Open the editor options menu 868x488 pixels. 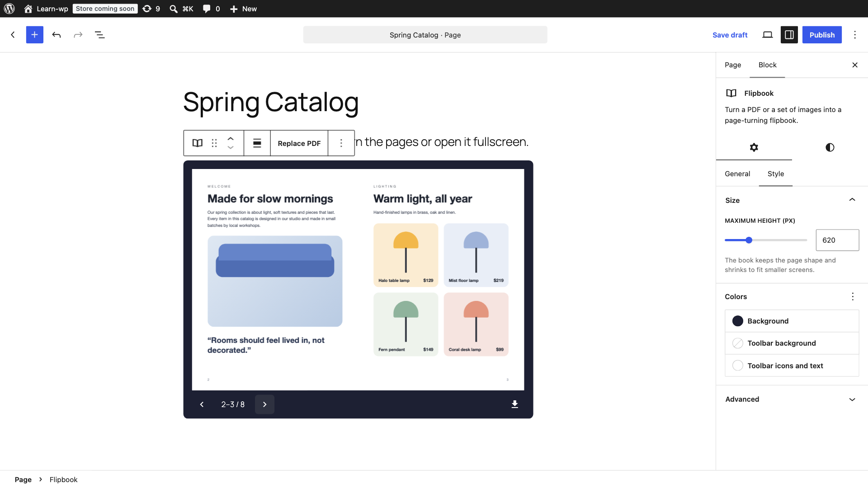(855, 35)
